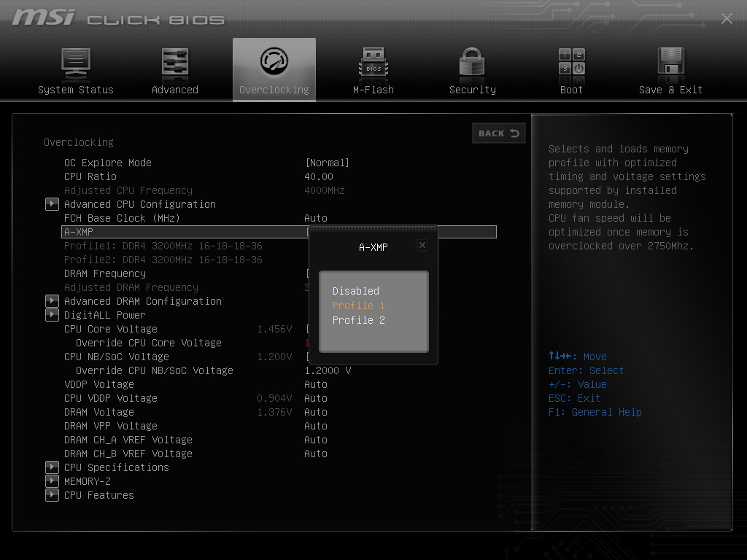
Task: Open OC Explore Mode Normal value
Action: (x=327, y=163)
